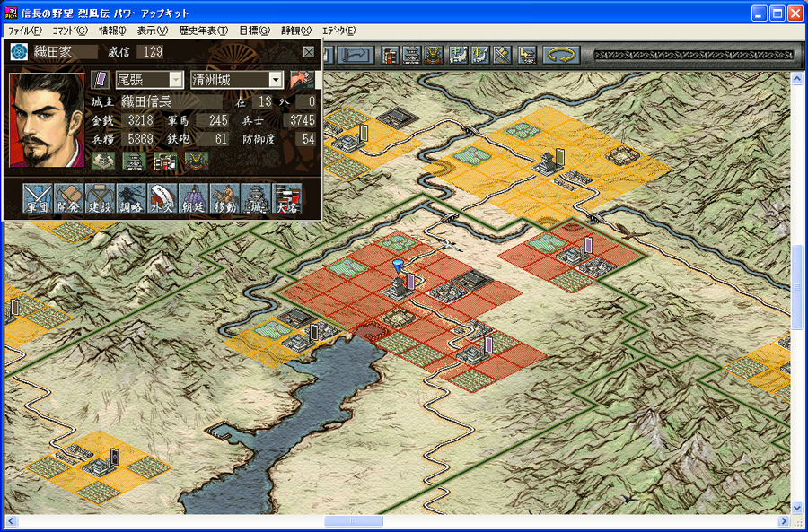808x532 pixels.
Task: Switch to the 小 small map view
Action: coord(479,55)
